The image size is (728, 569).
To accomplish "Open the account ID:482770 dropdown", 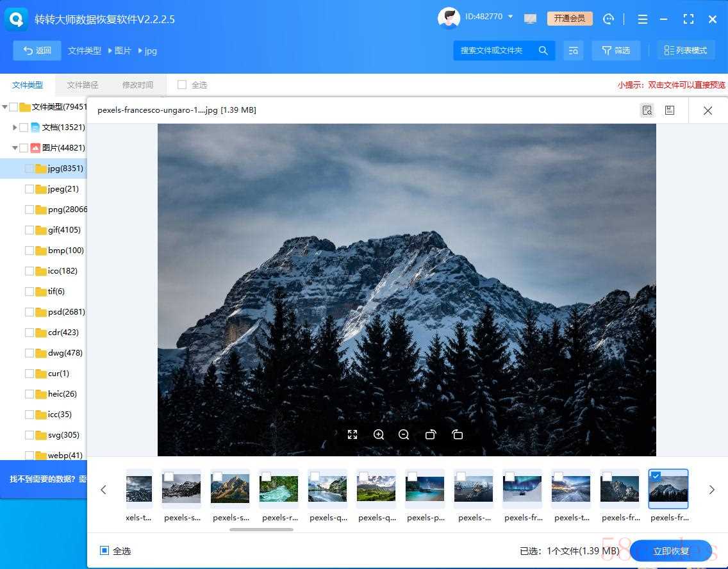I will pyautogui.click(x=511, y=17).
